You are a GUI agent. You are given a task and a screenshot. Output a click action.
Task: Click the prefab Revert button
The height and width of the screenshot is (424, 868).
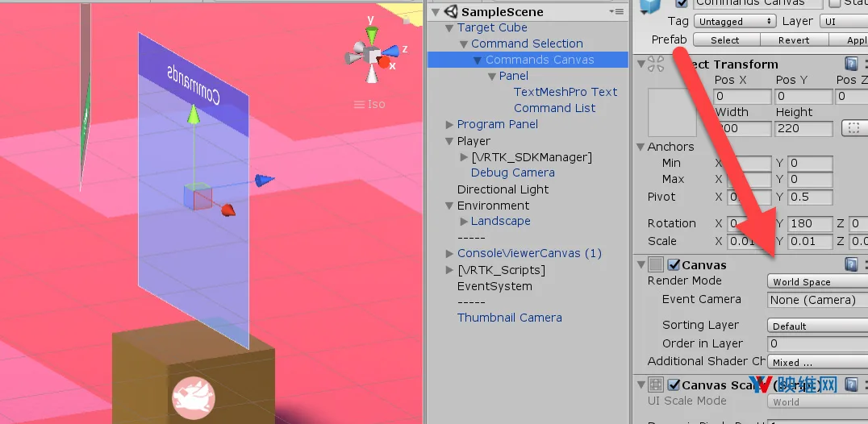point(794,39)
